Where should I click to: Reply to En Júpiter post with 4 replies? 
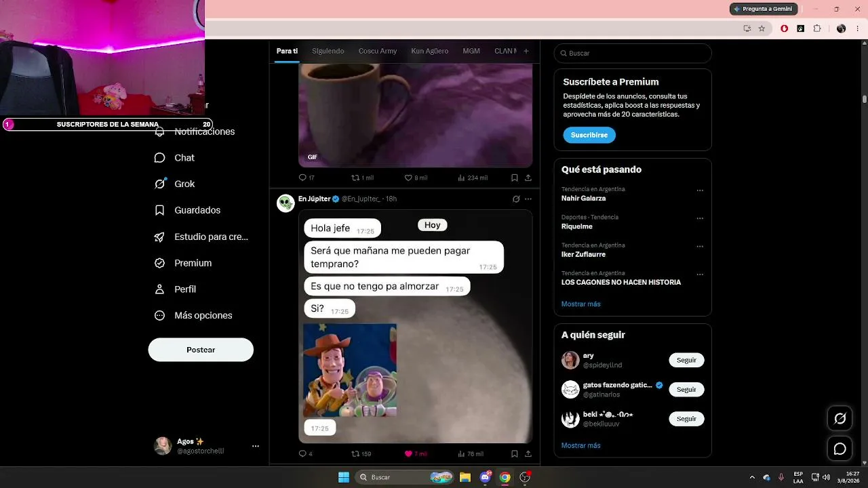(302, 453)
